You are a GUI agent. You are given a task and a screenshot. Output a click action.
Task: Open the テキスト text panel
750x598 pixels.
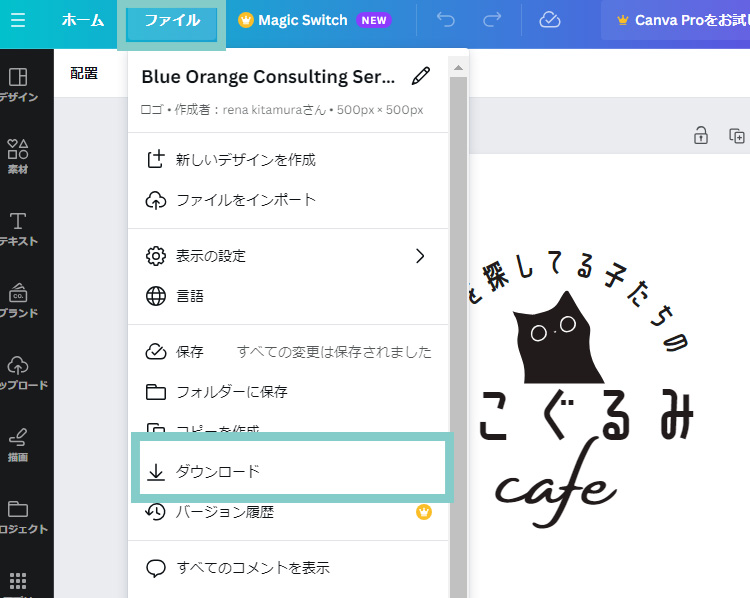click(x=18, y=229)
